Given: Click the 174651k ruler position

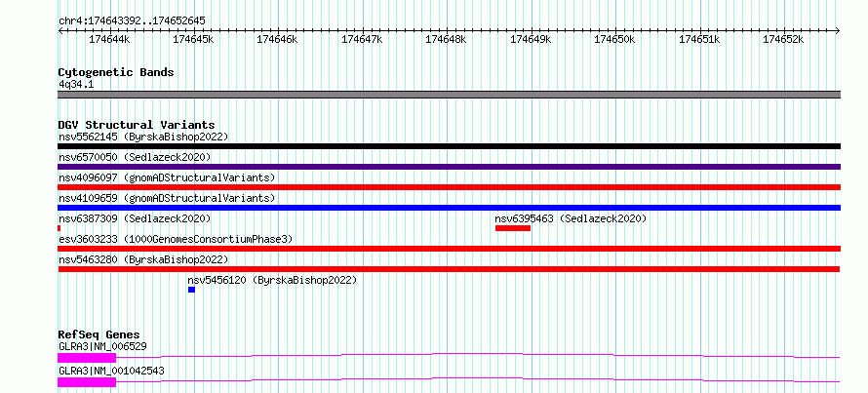Looking at the screenshot, I should (699, 39).
